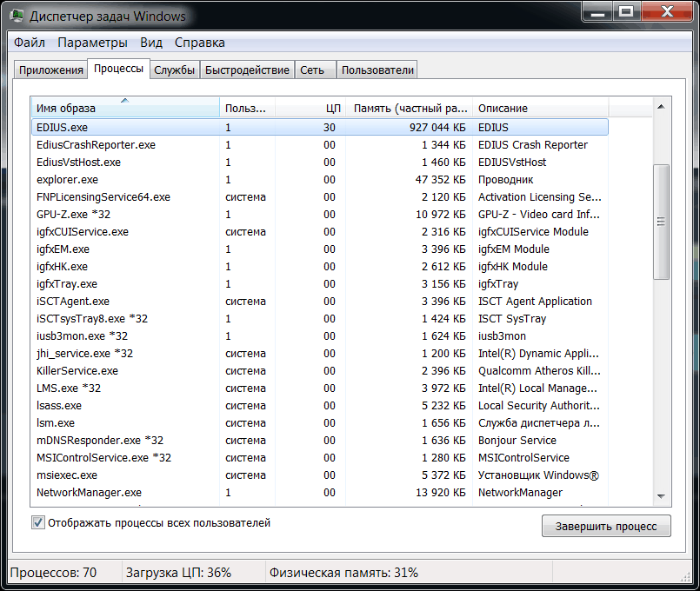Viewport: 700px width, 591px height.
Task: Select the iSCTAgent.exe process
Action: pos(320,302)
